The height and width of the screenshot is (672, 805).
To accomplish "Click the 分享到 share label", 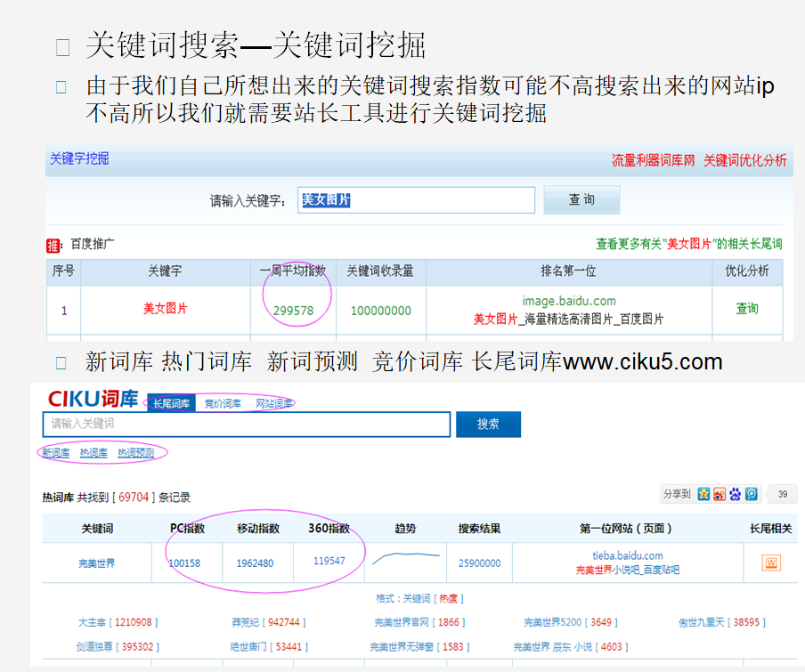I will pyautogui.click(x=677, y=494).
